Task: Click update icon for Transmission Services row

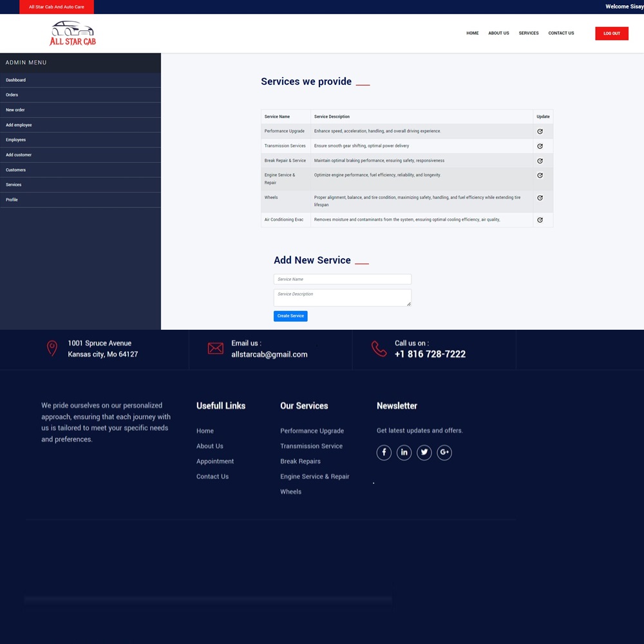Action: click(540, 146)
